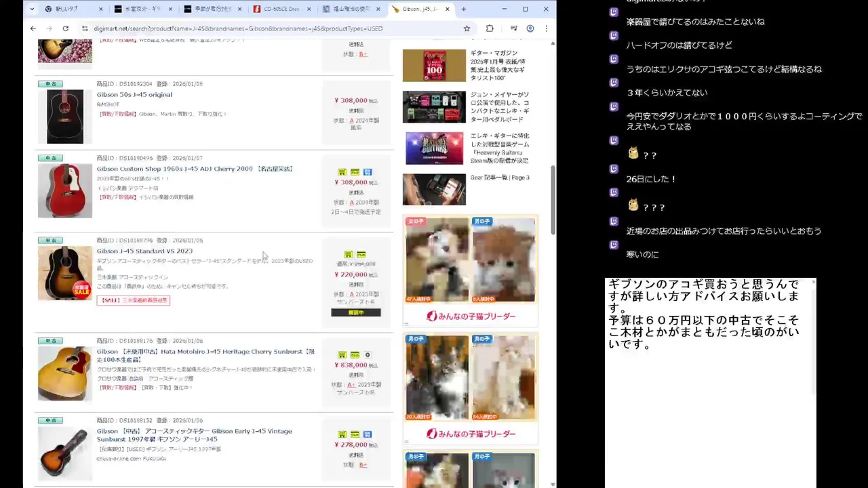
Task: Click chat message ３年くらいかえてない
Action: point(667,93)
